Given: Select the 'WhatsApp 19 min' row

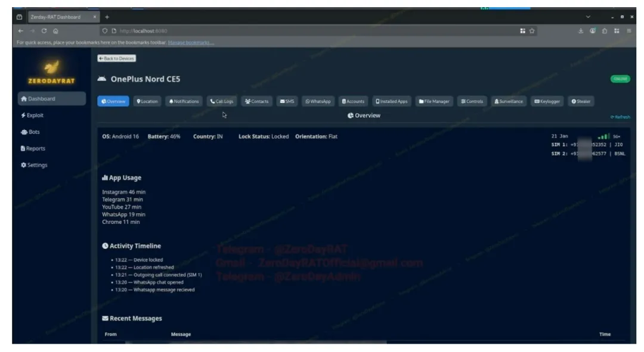Looking at the screenshot, I should pos(123,214).
